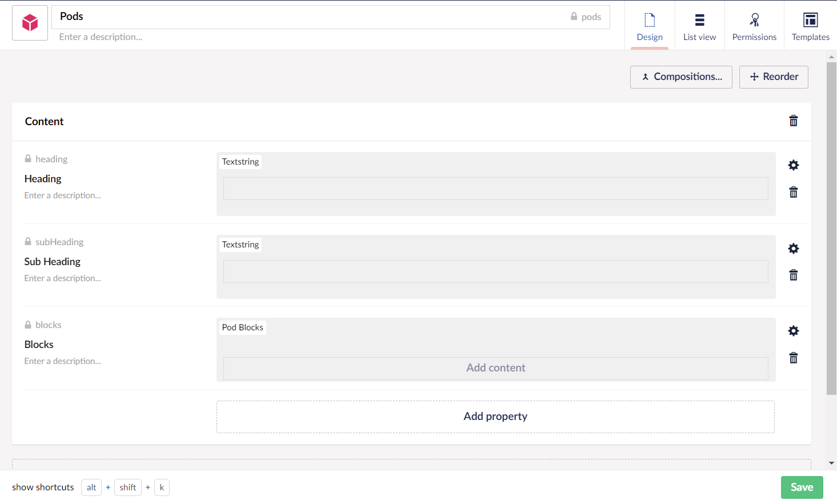Delete the Content group using trash icon
Screen dimensions: 837x504
pyautogui.click(x=793, y=121)
